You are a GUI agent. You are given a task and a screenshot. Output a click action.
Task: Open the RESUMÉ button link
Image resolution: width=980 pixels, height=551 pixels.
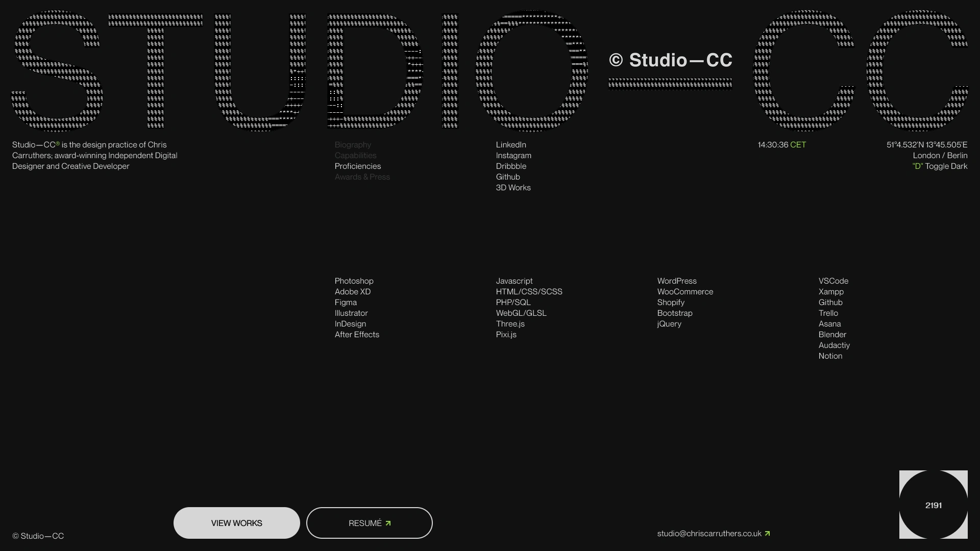click(x=369, y=523)
